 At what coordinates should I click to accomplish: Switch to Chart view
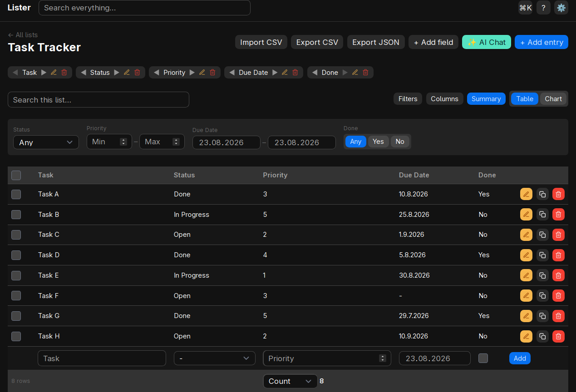click(553, 99)
